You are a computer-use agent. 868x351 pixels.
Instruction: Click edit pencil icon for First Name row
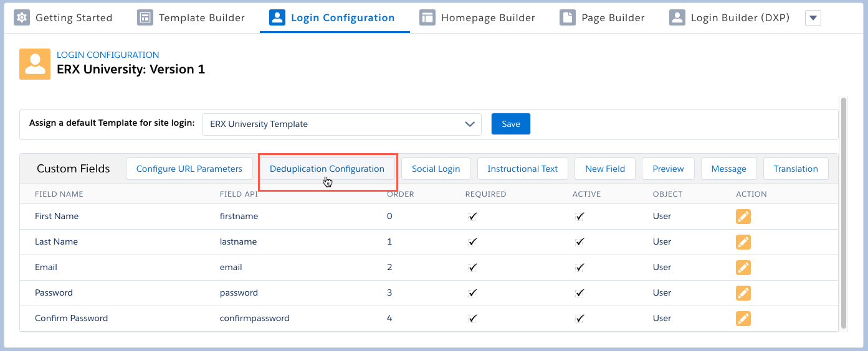743,217
